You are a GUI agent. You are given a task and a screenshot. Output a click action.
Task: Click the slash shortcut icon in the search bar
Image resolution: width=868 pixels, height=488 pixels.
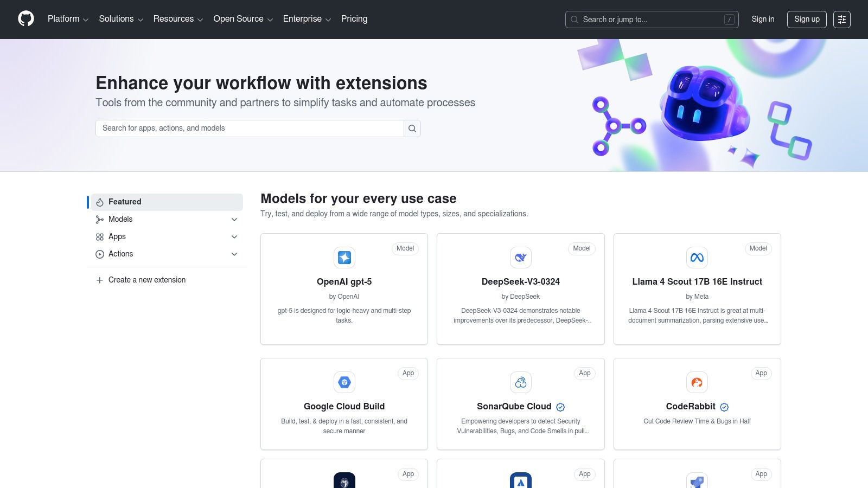point(729,20)
